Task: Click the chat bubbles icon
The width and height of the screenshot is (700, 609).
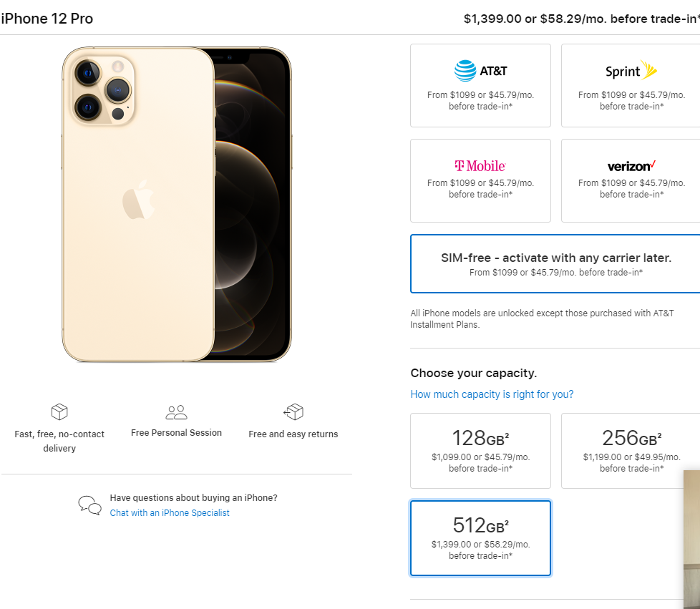Action: pos(90,505)
